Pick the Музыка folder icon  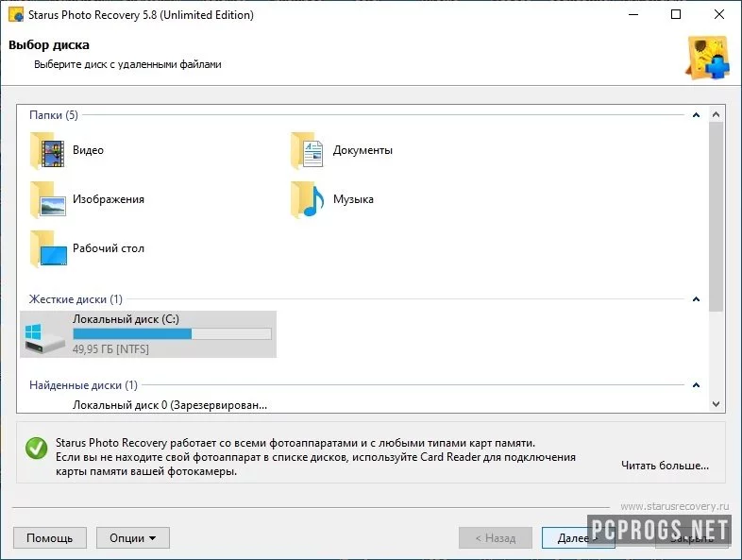[x=307, y=200]
